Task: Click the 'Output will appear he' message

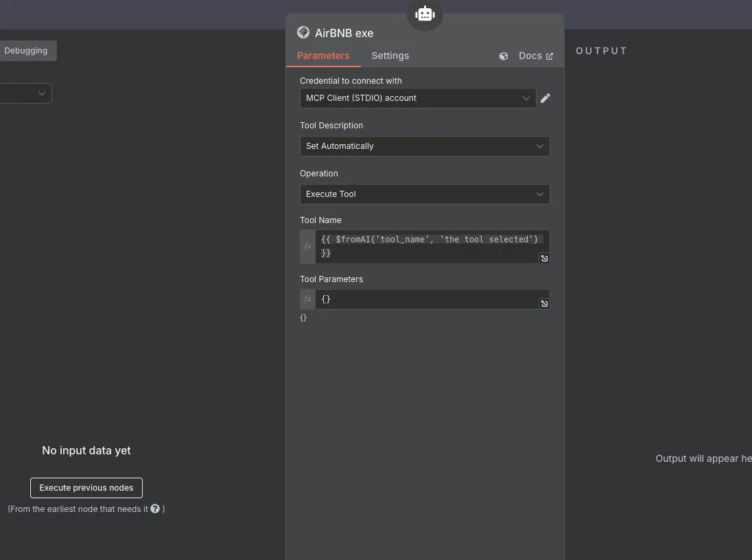Action: 703,458
